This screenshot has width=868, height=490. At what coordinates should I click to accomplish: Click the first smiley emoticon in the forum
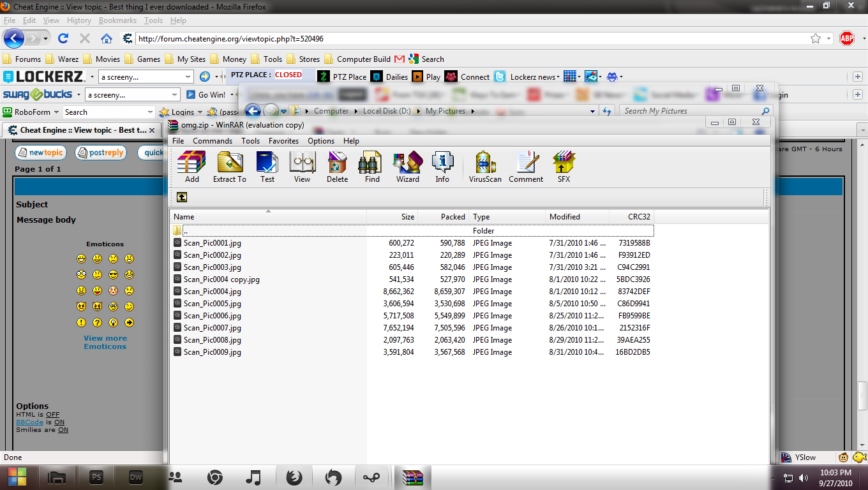(x=81, y=259)
